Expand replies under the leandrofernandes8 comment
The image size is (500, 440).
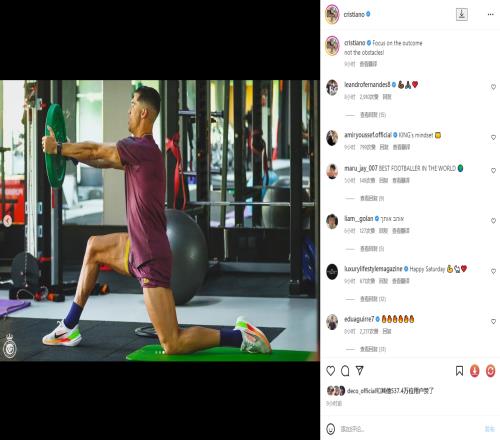coord(373,115)
